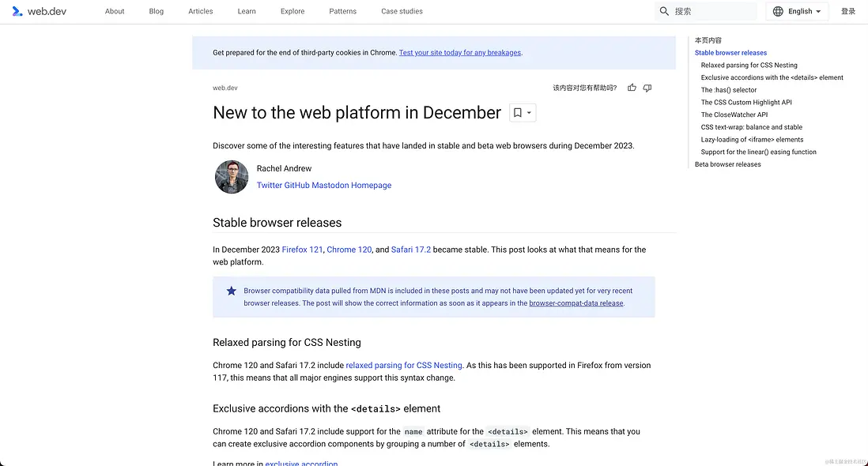Screen dimensions: 868x466
Task: Click the 登录 sign-in button
Action: 848,11
